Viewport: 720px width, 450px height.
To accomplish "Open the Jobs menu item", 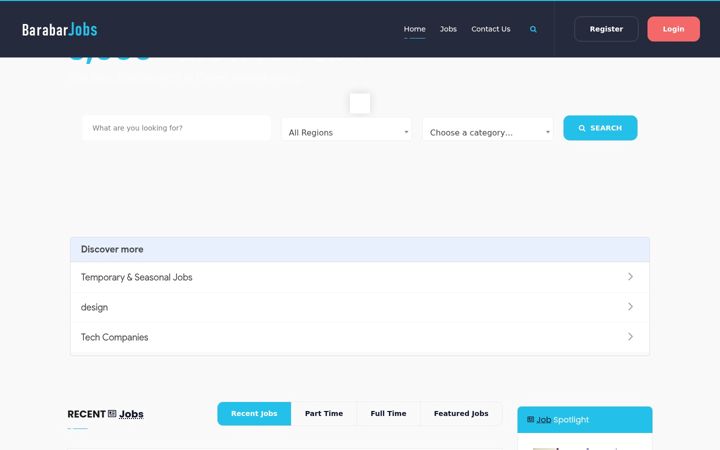I will (x=448, y=29).
